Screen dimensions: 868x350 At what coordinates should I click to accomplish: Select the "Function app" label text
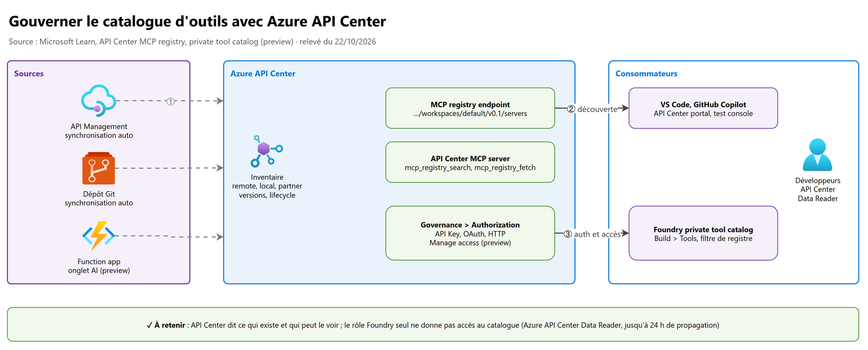(99, 262)
